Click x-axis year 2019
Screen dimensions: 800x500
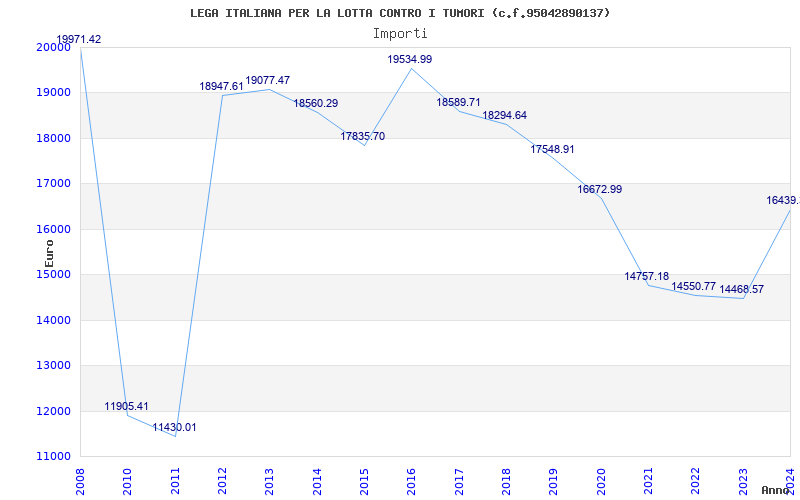click(554, 481)
